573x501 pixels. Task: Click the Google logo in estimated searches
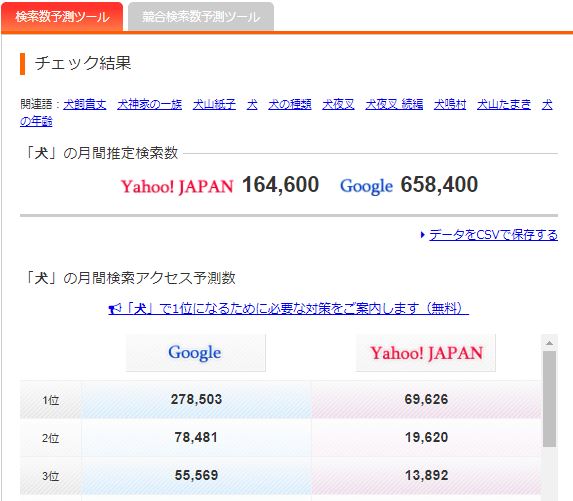click(x=366, y=186)
